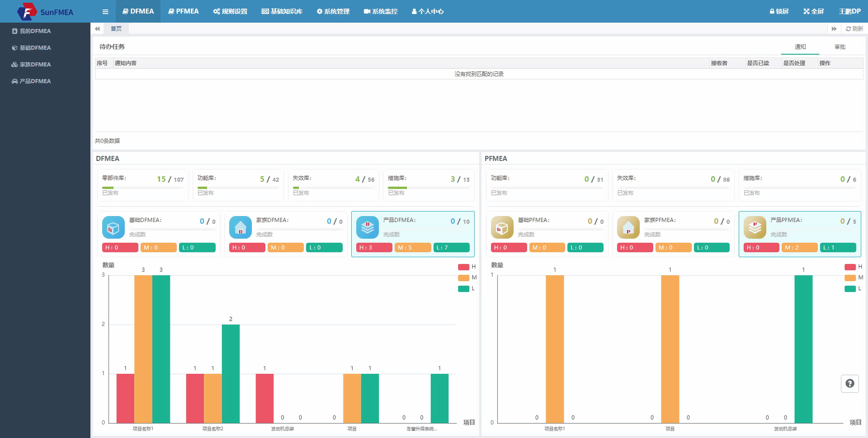Toggle the H legend in DFMEA chart
The height and width of the screenshot is (438, 868).
[467, 267]
